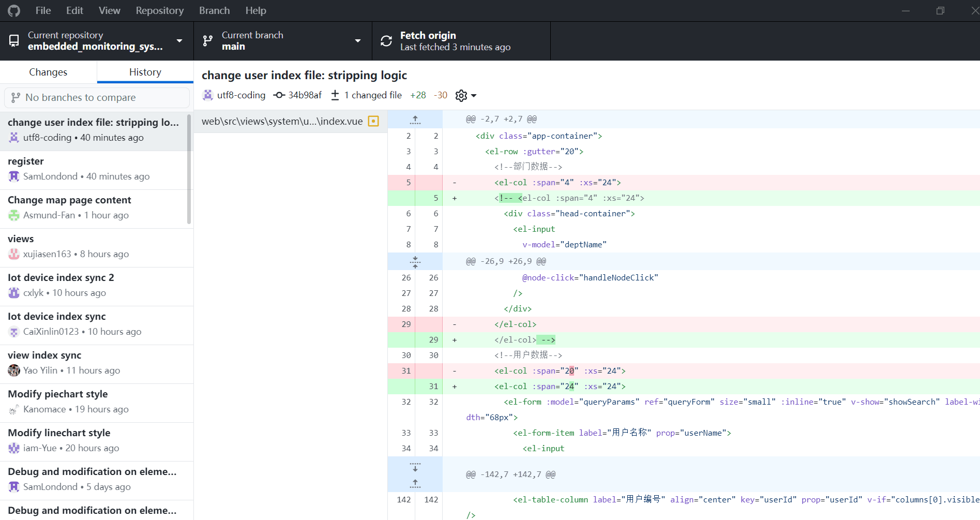This screenshot has width=980, height=520.
Task: Click the modified file status icon
Action: pos(373,121)
